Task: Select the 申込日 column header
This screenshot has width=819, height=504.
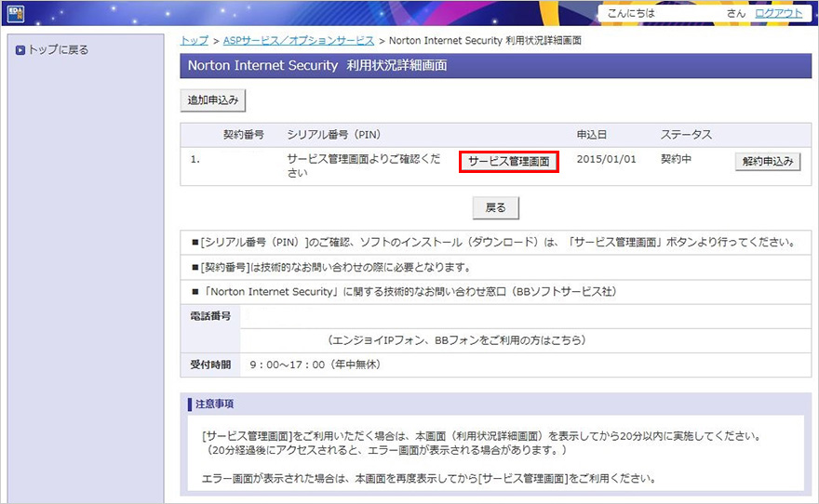Action: pyautogui.click(x=591, y=135)
